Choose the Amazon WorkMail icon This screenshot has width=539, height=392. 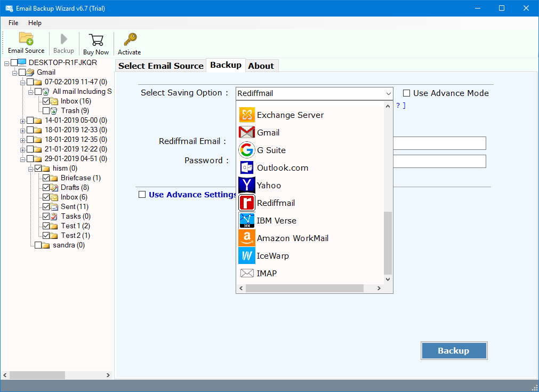point(247,238)
